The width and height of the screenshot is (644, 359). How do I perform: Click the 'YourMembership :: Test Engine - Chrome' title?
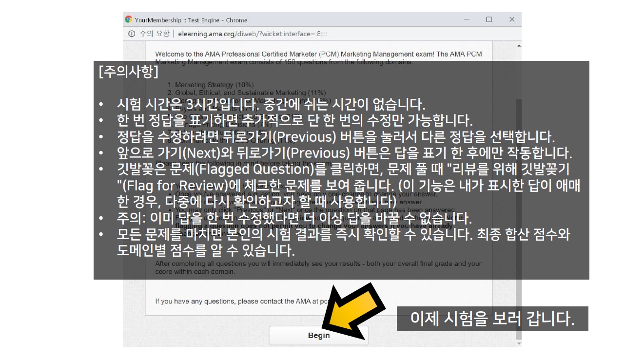[191, 20]
